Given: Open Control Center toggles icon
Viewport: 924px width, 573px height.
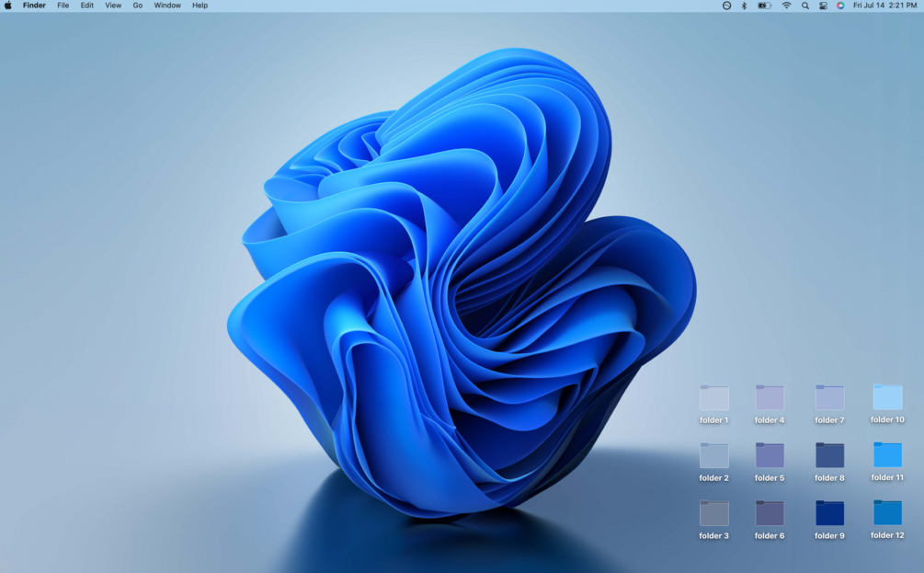Looking at the screenshot, I should [x=823, y=6].
